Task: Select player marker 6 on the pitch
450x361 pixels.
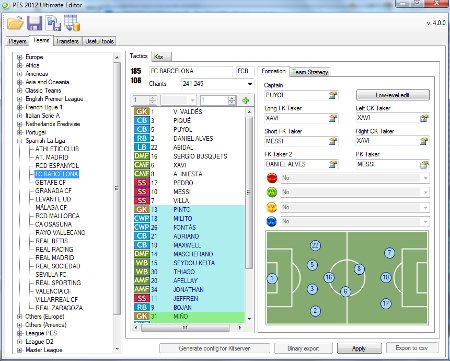Action: (345, 291)
